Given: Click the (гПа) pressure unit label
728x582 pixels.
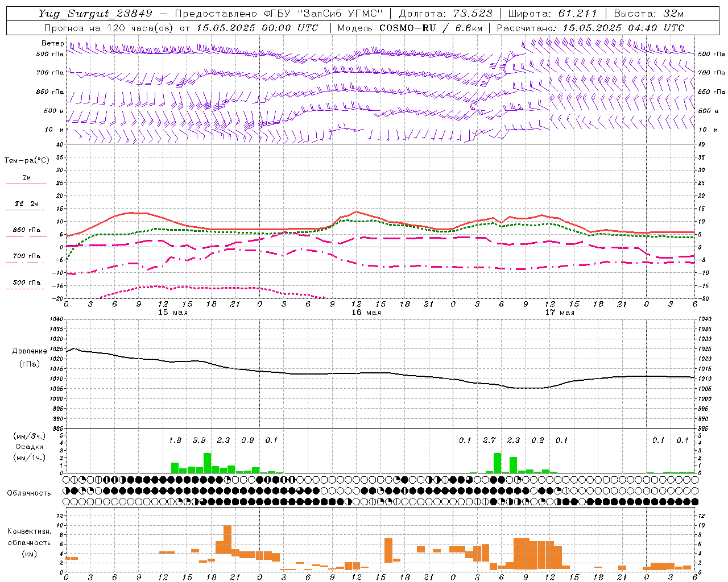Looking at the screenshot, I should tap(29, 364).
